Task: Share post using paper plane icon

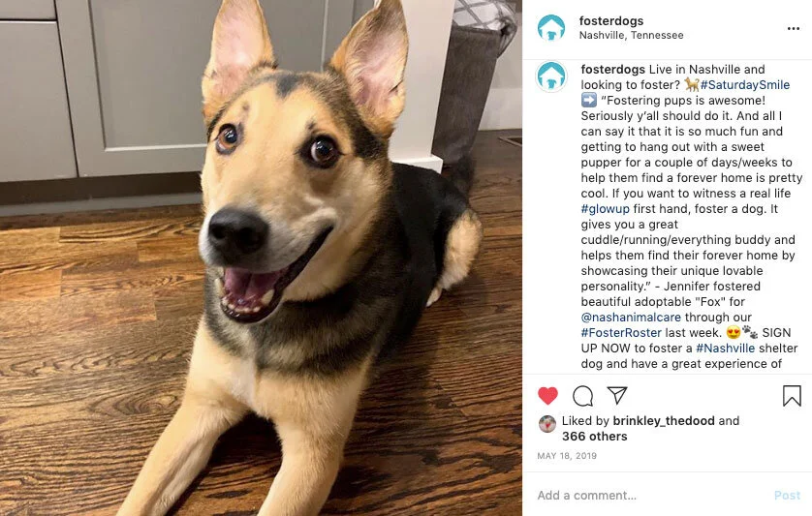Action: [617, 395]
